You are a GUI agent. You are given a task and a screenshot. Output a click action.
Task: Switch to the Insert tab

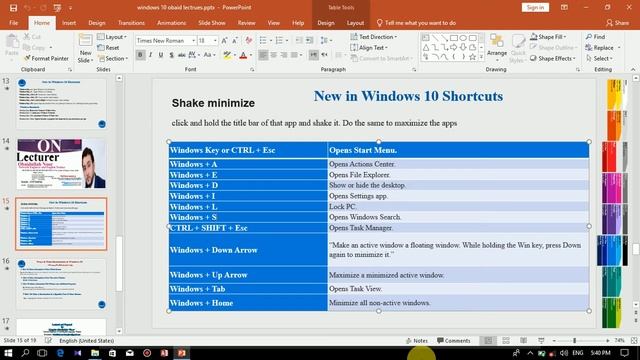69,23
